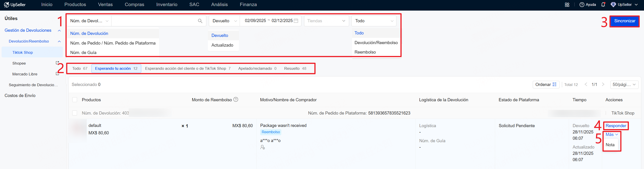Check the select-all checkbox beside Productos
Screen dimensions: 644x169
coord(75,100)
